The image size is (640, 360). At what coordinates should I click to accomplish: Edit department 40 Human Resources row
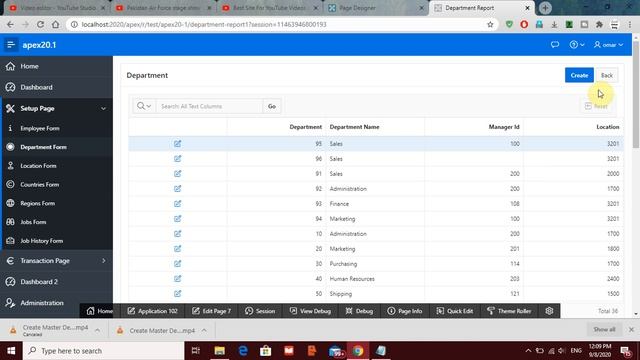[177, 279]
